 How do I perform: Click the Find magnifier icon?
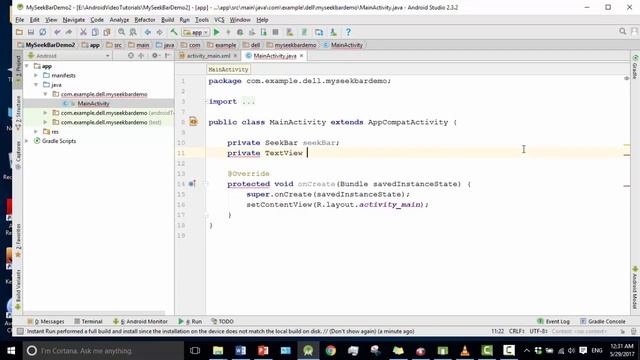[x=122, y=32]
